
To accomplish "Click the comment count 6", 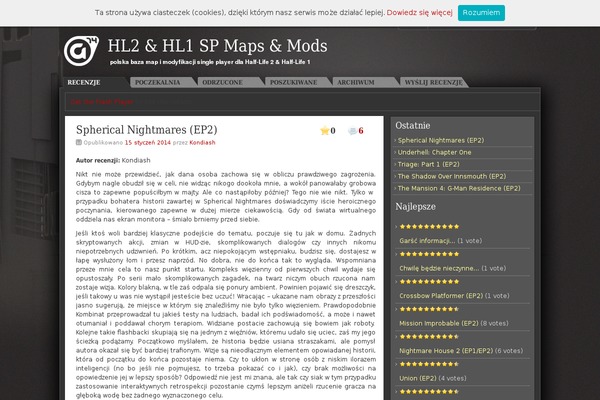I will pyautogui.click(x=360, y=131).
